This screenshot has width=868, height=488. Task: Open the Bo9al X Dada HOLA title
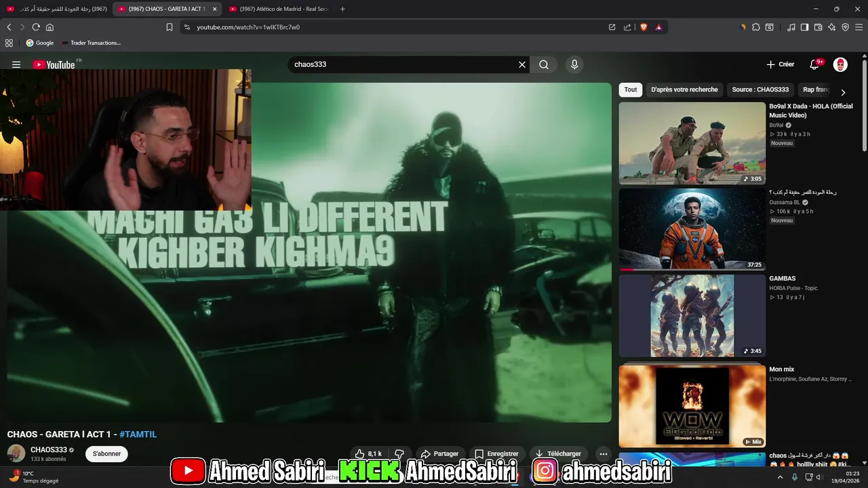[810, 110]
